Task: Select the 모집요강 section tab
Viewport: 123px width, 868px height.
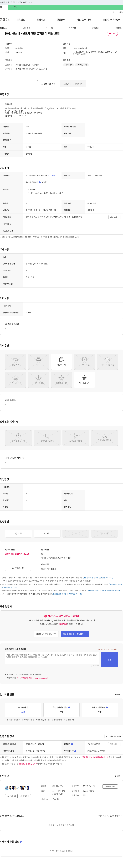Action: coord(4,28)
